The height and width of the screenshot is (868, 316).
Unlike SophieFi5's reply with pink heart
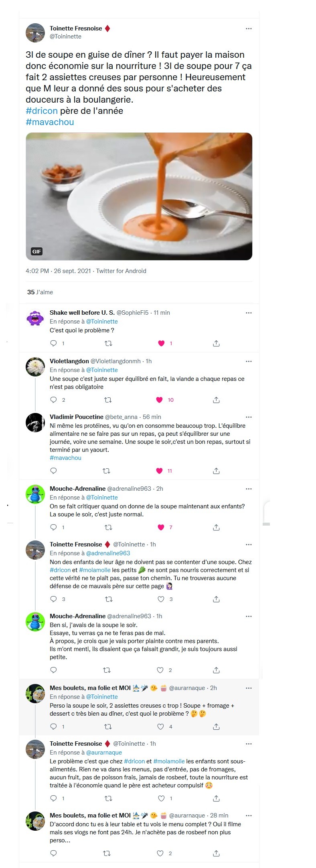tap(161, 343)
